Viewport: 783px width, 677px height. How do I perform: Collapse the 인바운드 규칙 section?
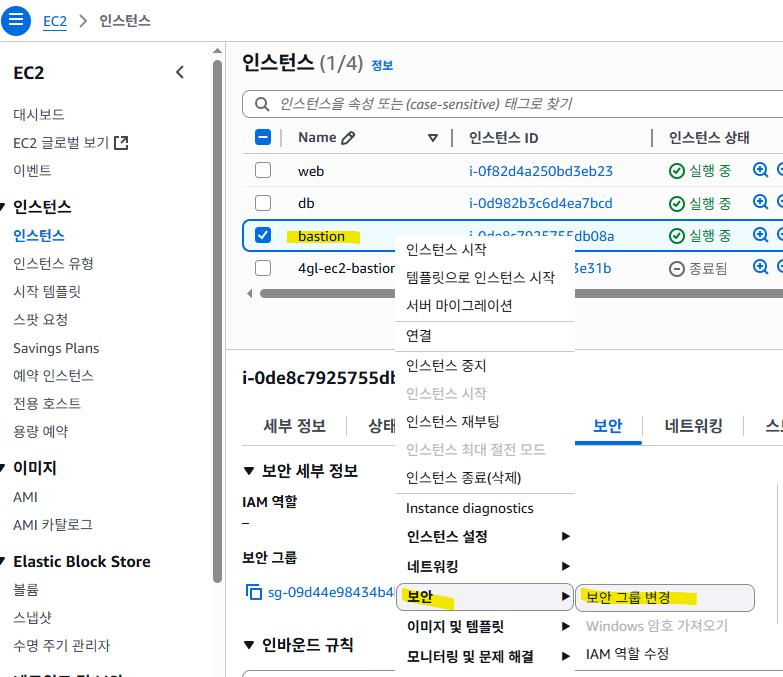[249, 645]
